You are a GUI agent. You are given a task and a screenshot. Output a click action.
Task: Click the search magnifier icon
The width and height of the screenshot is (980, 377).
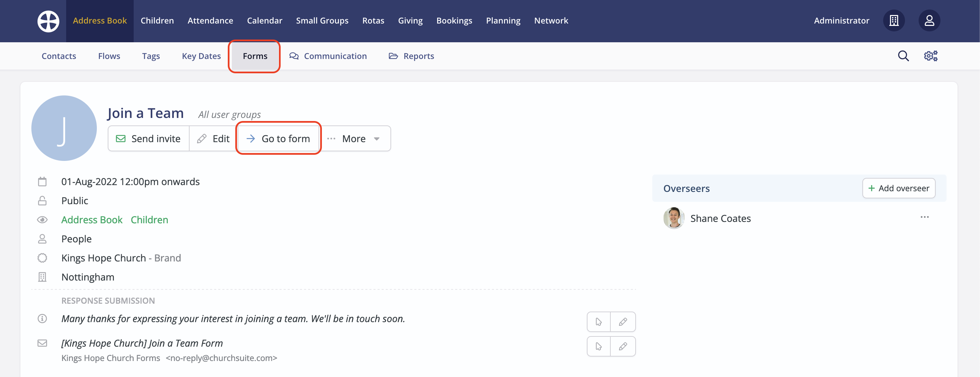903,56
